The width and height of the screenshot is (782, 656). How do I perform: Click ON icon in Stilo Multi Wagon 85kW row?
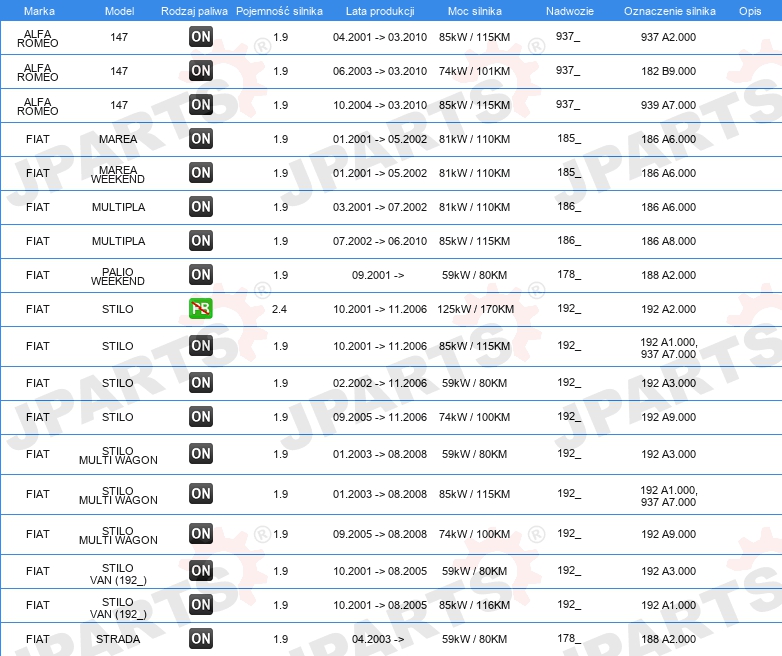pyautogui.click(x=201, y=493)
